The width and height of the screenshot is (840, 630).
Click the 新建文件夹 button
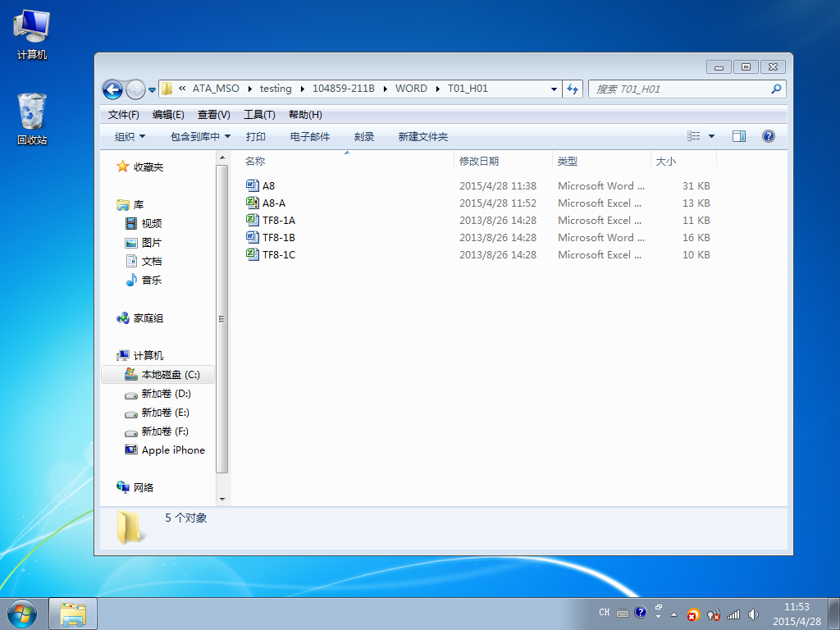tap(422, 137)
